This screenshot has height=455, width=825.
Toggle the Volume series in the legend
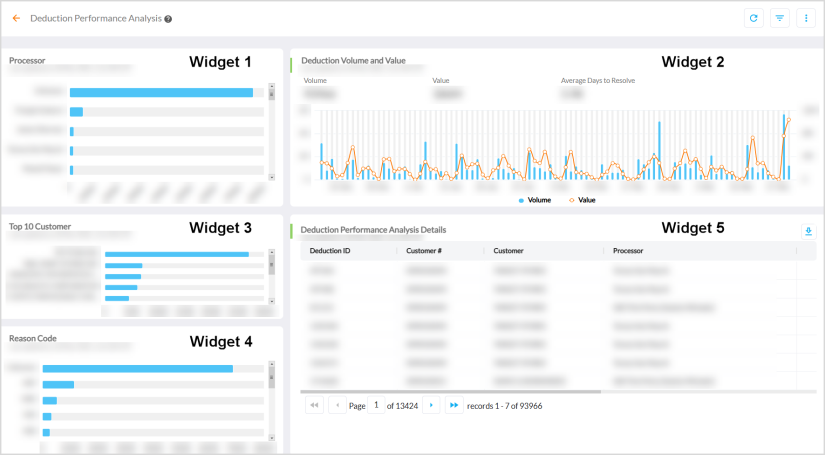[x=534, y=200]
